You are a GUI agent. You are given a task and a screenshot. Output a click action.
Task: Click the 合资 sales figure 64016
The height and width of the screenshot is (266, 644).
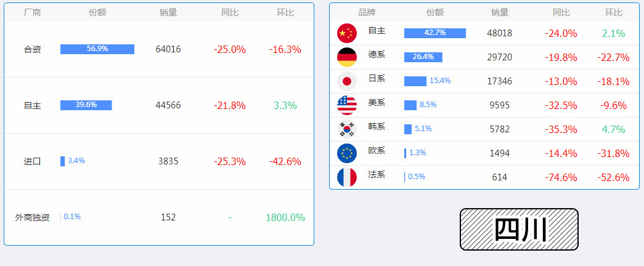[168, 49]
